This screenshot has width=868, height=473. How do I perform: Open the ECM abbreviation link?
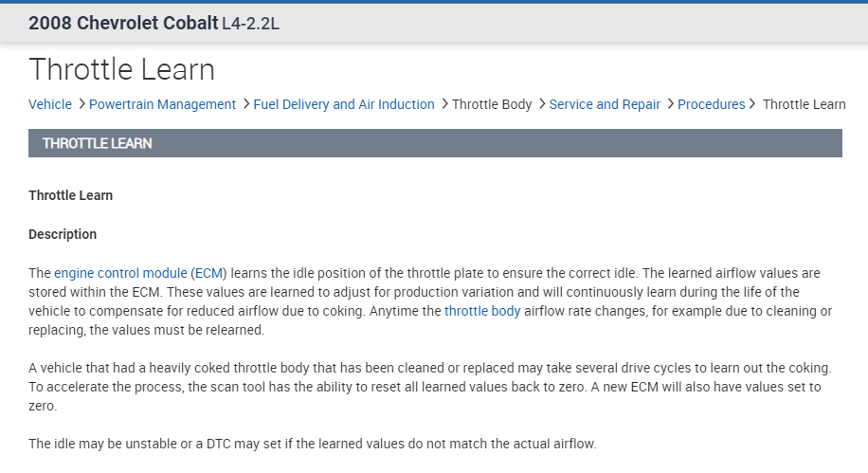pos(208,273)
